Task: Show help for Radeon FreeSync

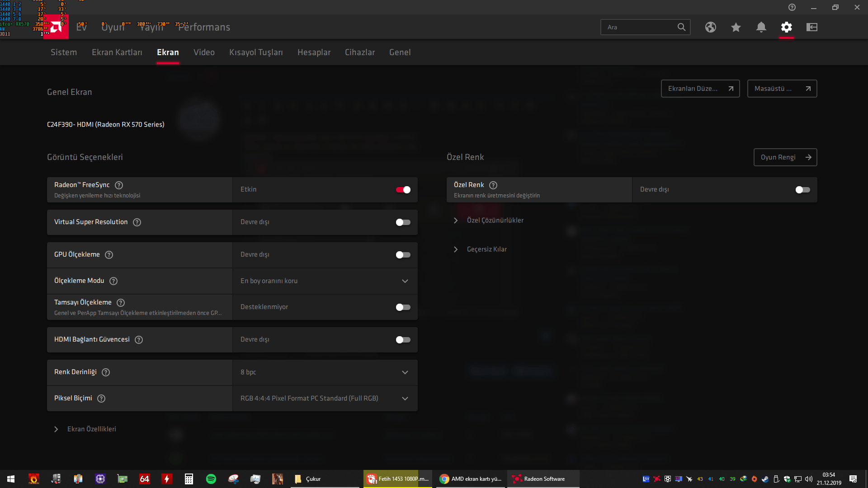Action: (119, 185)
